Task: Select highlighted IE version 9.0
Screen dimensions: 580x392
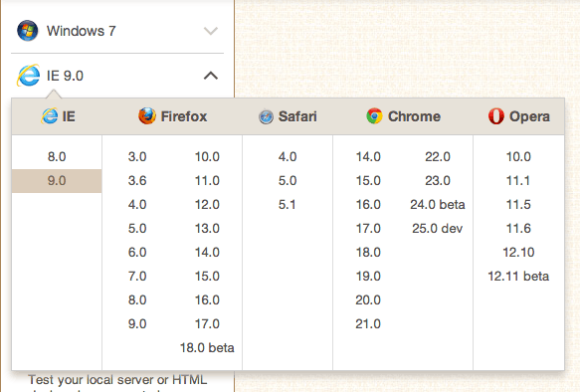Action: pyautogui.click(x=57, y=181)
